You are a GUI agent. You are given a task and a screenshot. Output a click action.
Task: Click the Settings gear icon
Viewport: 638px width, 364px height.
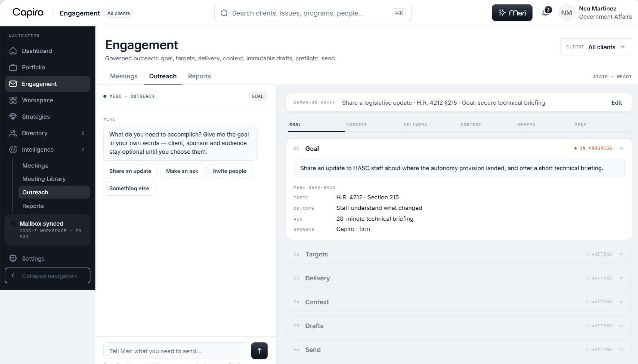point(13,259)
